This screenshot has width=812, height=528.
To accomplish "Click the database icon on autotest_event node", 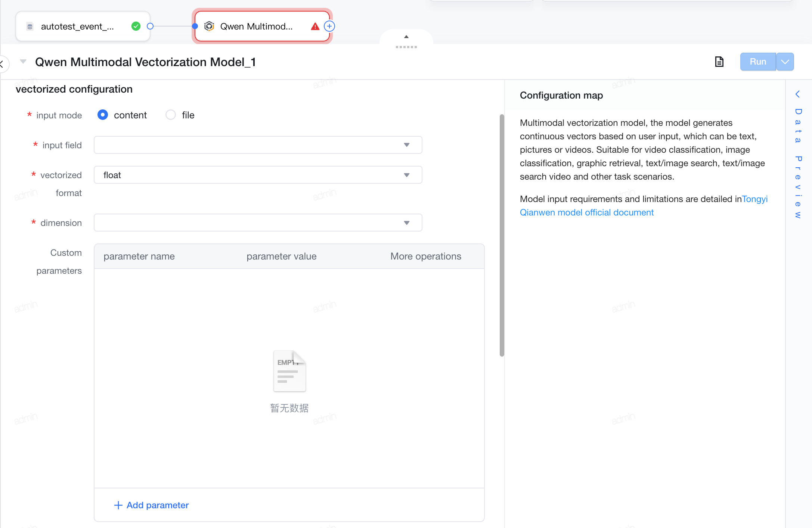I will (x=30, y=27).
